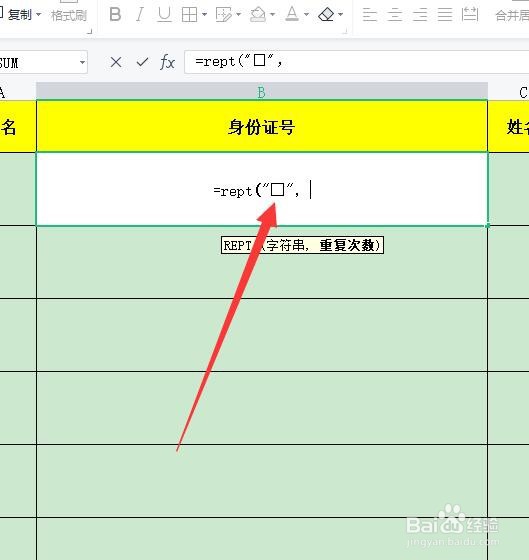Viewport: 529px width, 560px height.
Task: Select column C header
Action: click(x=509, y=92)
